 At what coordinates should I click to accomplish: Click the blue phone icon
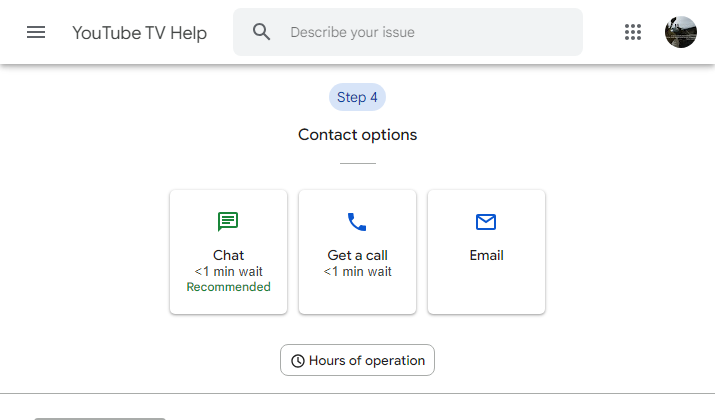coord(357,222)
